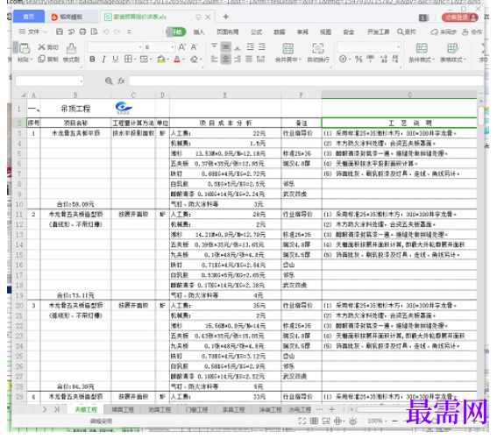
Task: Switch to the 墙面工程 sheet tab
Action: pyautogui.click(x=123, y=410)
